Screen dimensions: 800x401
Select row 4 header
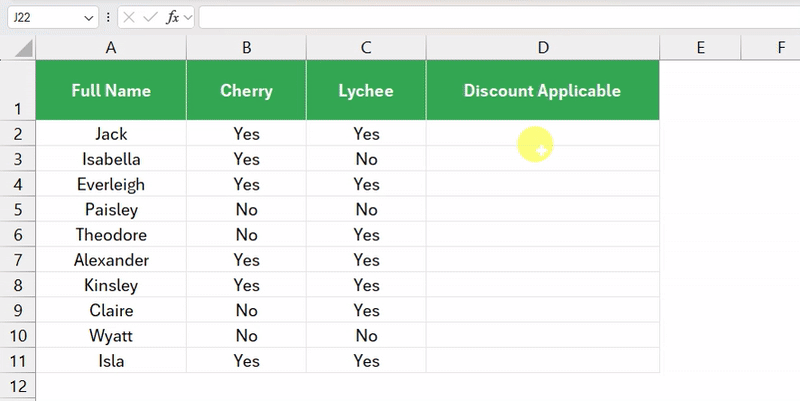point(18,184)
